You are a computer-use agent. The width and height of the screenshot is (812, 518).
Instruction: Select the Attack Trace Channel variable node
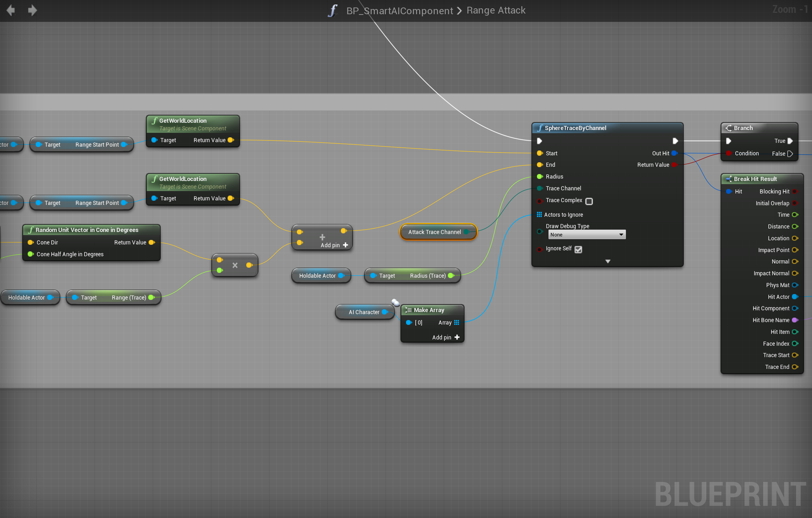(x=434, y=232)
